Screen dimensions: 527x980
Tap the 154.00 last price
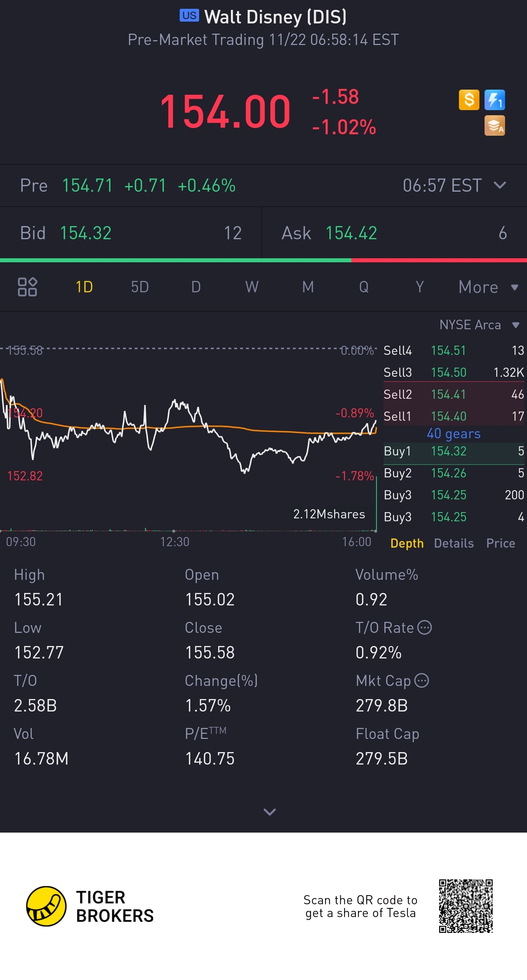pos(225,112)
